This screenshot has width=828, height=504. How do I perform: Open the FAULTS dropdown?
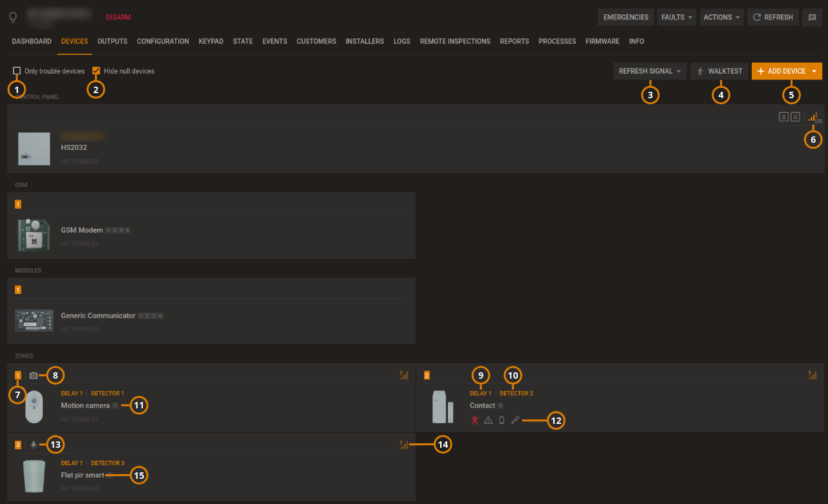pos(676,17)
